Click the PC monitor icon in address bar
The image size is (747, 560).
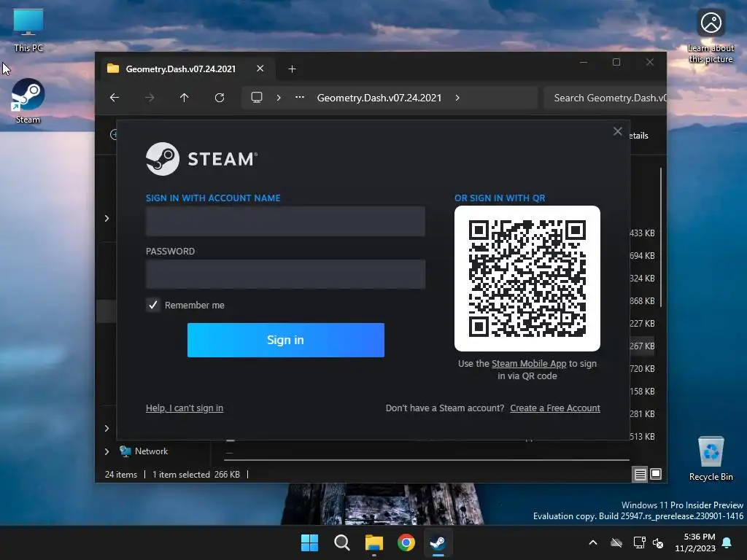tap(257, 98)
